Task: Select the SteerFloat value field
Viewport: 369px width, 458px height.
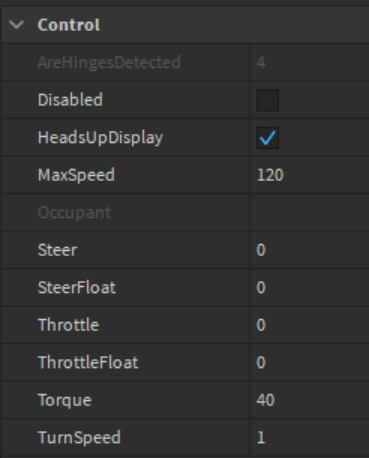Action: coord(309,288)
